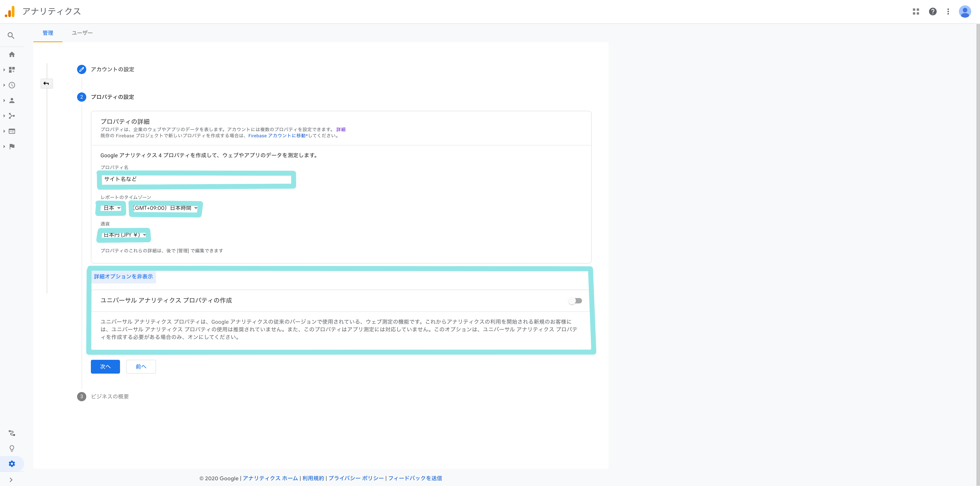Open the 日本円 (JPY ¥) currency dropdown

point(124,235)
